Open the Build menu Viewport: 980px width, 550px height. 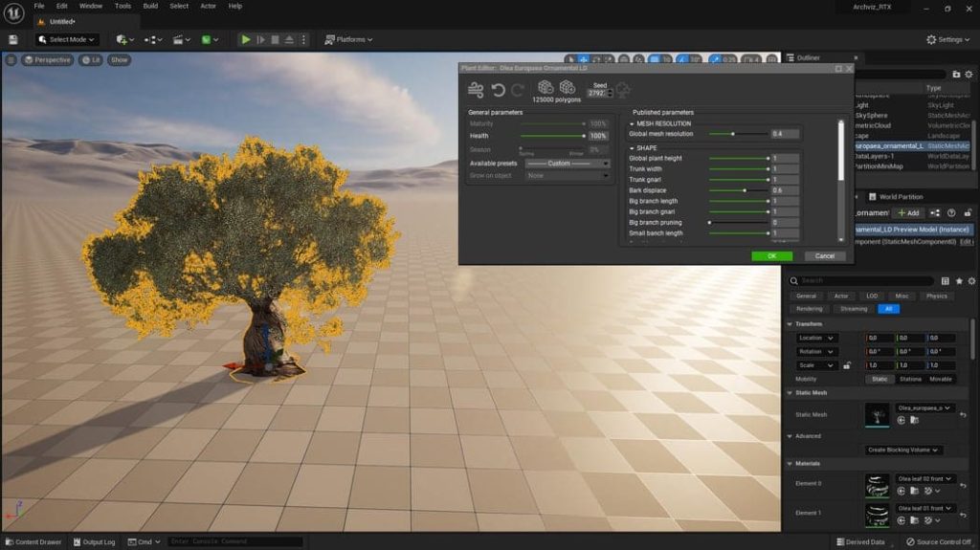pyautogui.click(x=150, y=6)
